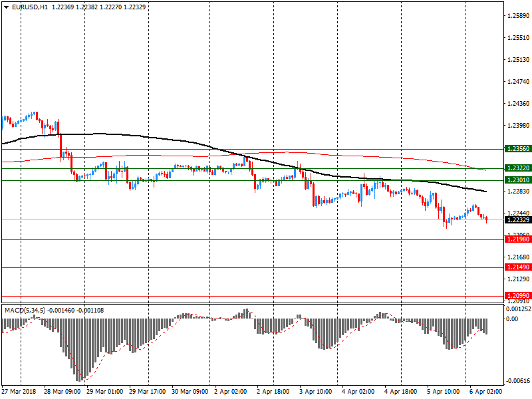Select the MACD(5,34,5) indicator label
The width and height of the screenshot is (532, 399).
pos(25,310)
